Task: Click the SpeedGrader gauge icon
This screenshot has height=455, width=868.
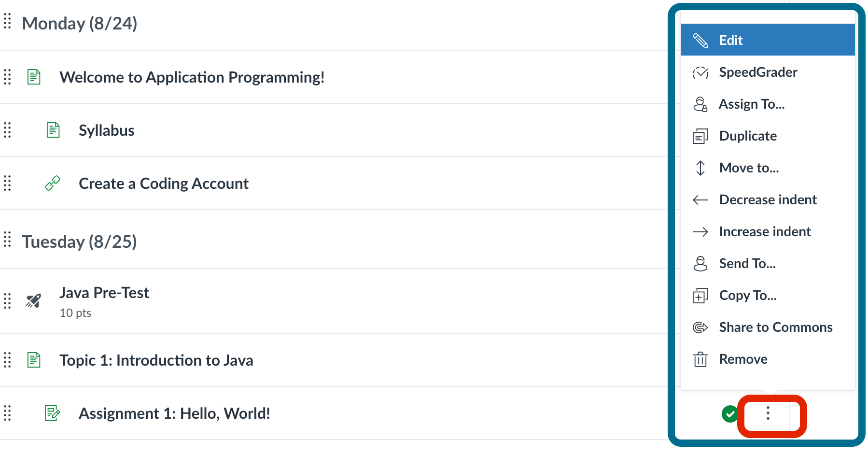Action: 700,72
